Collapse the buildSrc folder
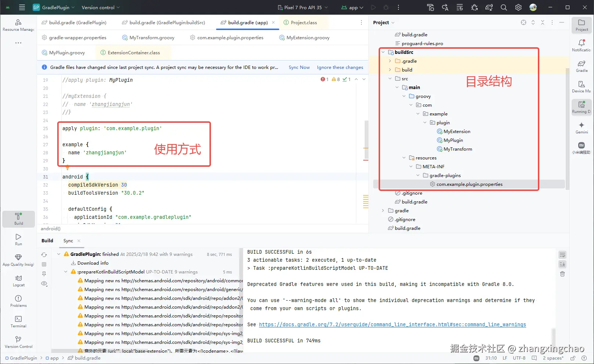 (x=383, y=52)
